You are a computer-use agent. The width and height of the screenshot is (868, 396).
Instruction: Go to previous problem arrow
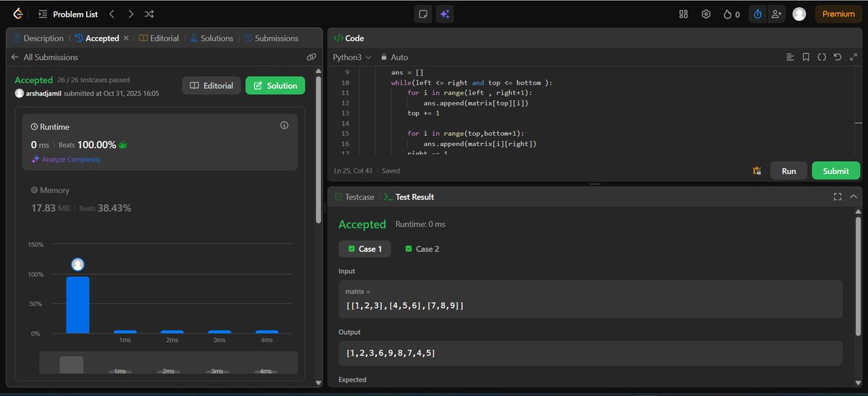point(111,14)
